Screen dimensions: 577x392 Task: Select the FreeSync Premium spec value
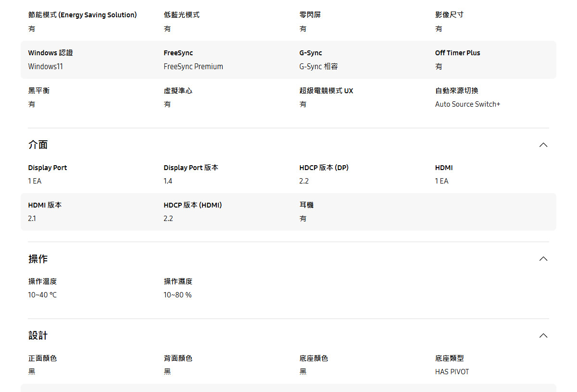[x=193, y=66]
